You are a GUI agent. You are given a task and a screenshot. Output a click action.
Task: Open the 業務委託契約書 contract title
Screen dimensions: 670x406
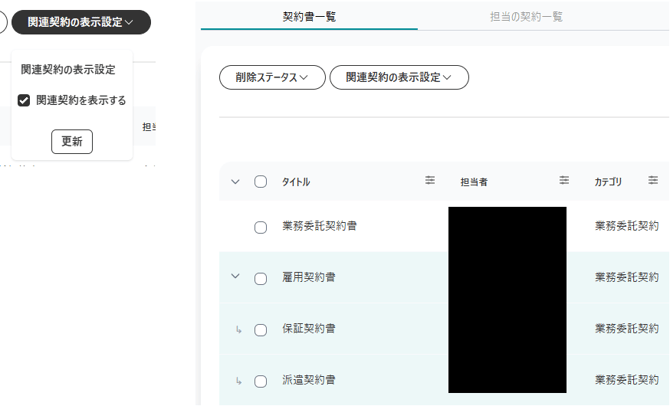pyautogui.click(x=319, y=226)
